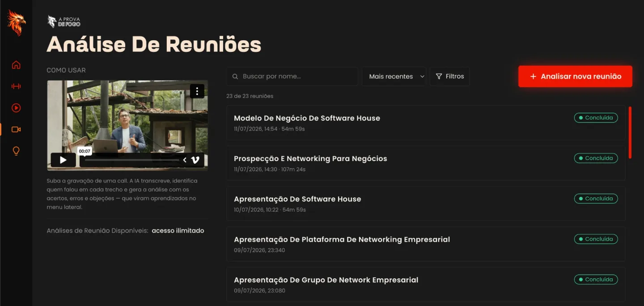Click the '10/07/2026, 10:22 · 54m 59s' timestamp

pos(270,210)
